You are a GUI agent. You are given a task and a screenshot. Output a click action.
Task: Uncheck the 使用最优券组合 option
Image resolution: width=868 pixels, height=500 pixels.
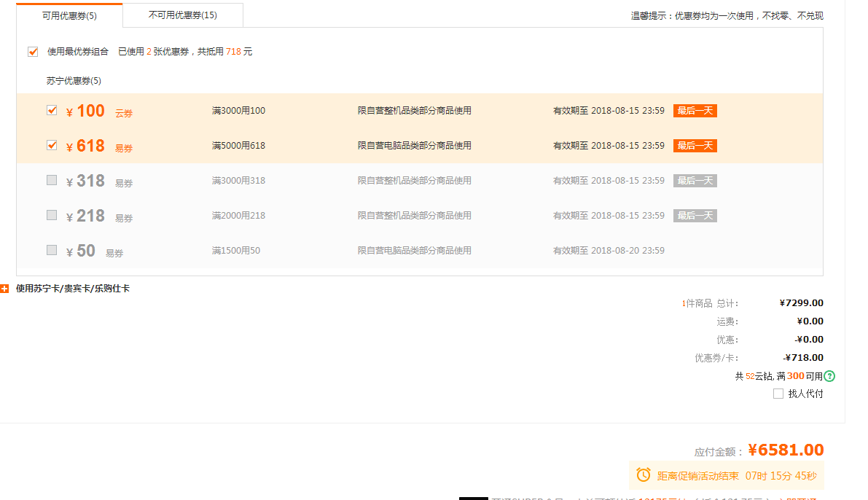pyautogui.click(x=33, y=51)
